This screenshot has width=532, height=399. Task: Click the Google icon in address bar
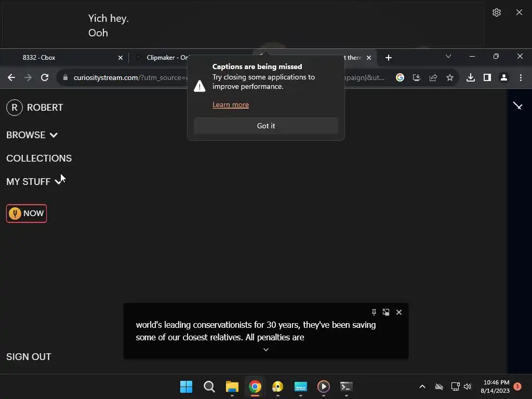tap(400, 78)
